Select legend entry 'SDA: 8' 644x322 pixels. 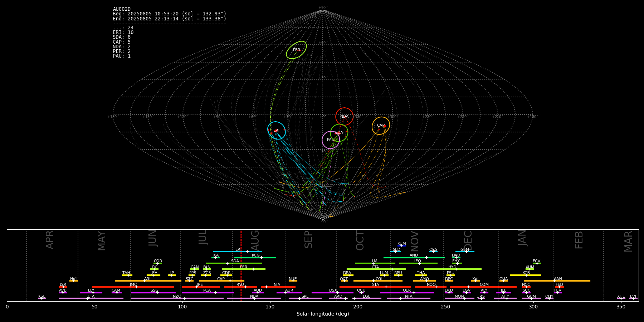pos(122,37)
